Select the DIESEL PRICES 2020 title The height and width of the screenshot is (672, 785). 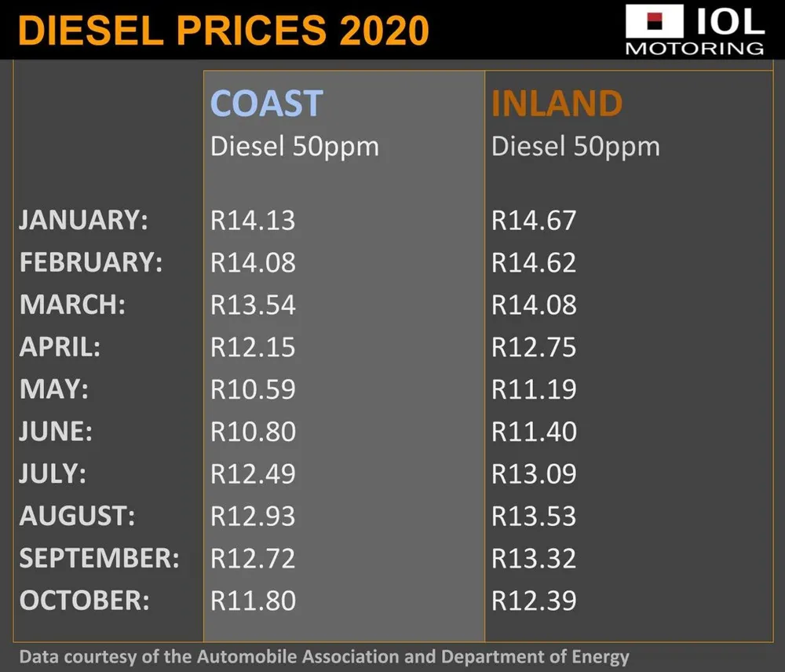point(224,30)
